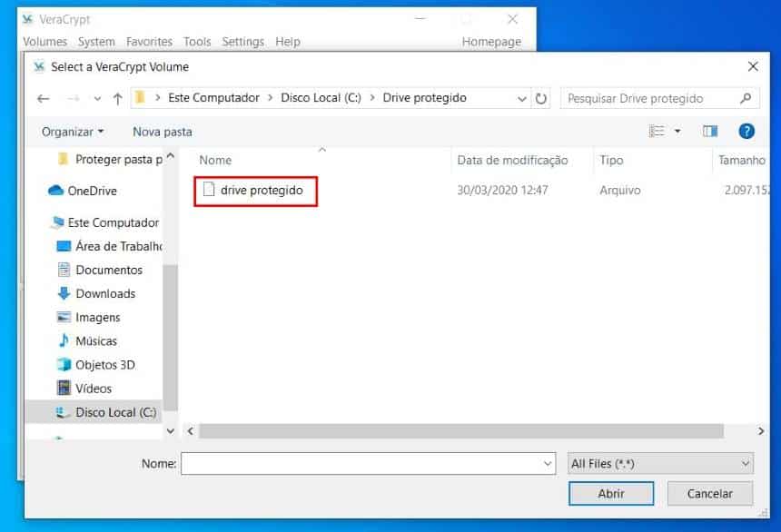The image size is (781, 532).
Task: Open Downloads in sidebar
Action: click(x=96, y=293)
